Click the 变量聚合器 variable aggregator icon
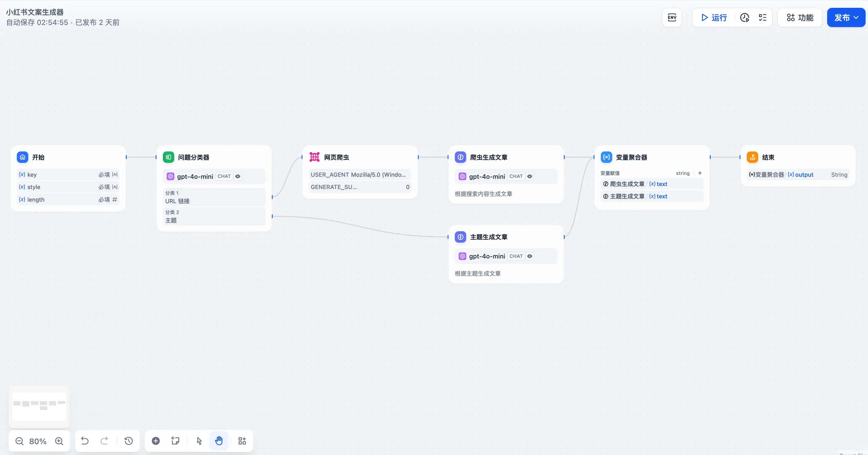The width and height of the screenshot is (868, 455). pos(606,157)
